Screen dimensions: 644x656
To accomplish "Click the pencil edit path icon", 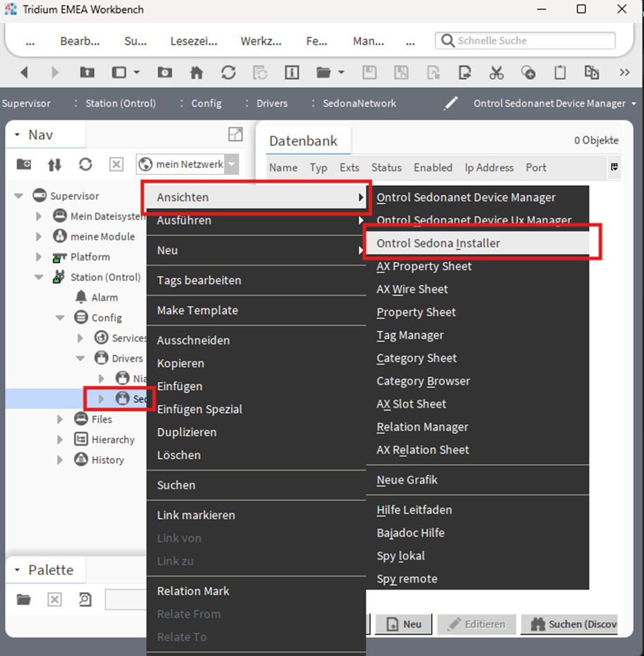I will tap(451, 103).
